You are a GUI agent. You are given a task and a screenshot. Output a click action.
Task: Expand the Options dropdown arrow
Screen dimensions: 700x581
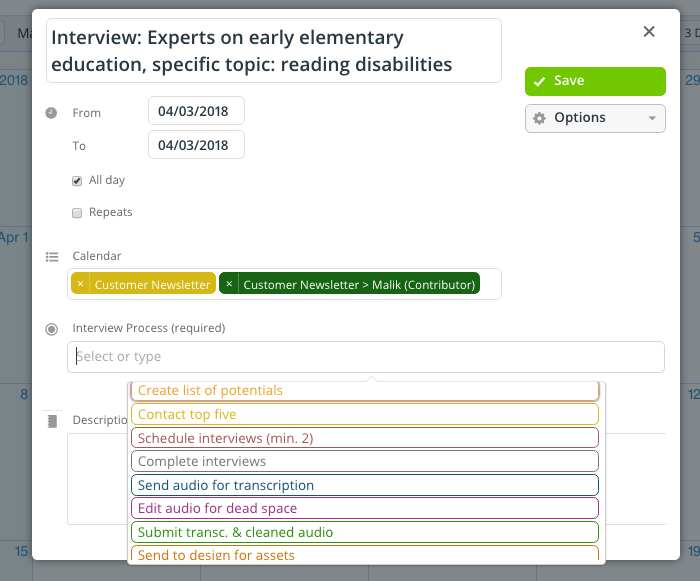(x=652, y=118)
